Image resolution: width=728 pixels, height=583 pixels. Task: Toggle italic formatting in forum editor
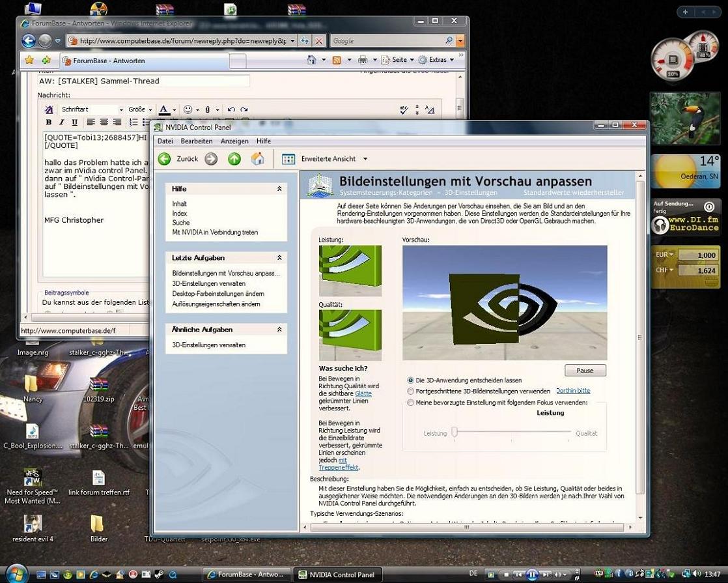pos(61,122)
